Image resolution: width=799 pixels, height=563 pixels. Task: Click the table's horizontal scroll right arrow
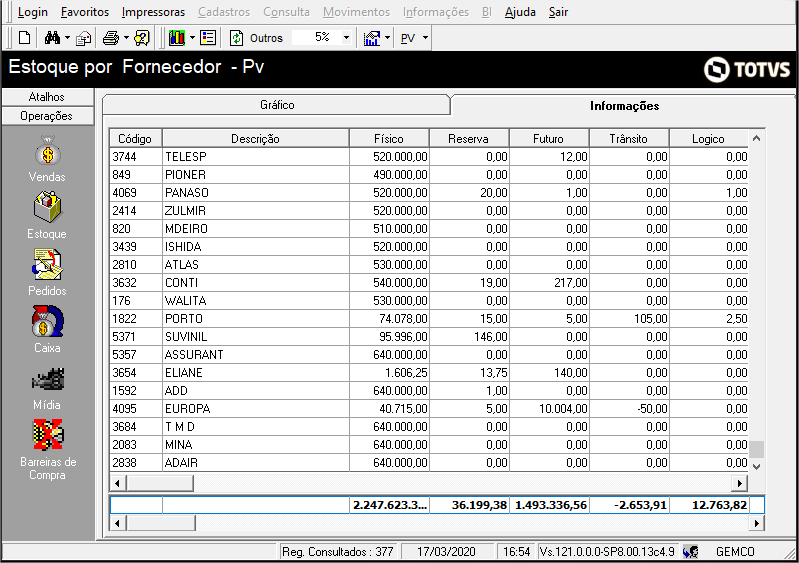click(x=739, y=482)
